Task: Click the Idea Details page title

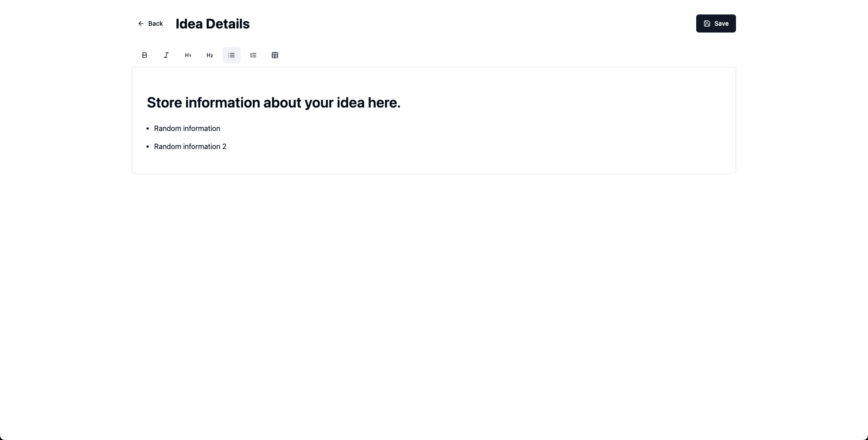Action: click(x=212, y=24)
